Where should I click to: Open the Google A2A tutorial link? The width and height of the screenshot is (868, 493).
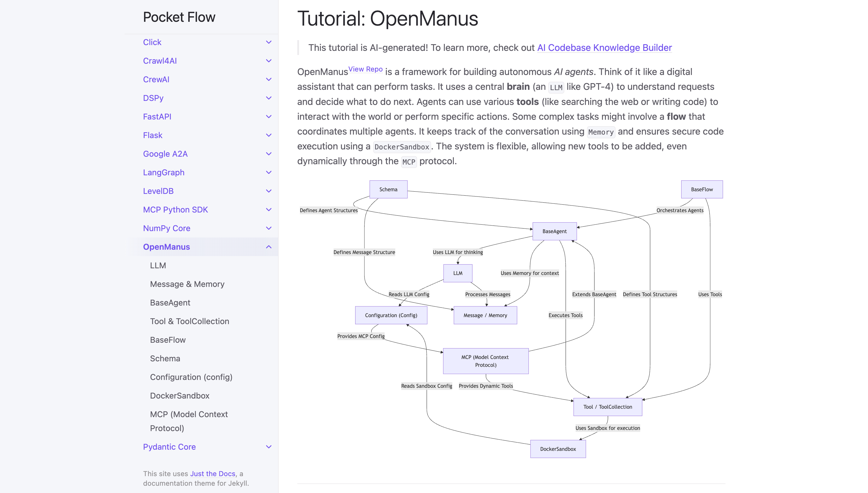click(x=165, y=154)
